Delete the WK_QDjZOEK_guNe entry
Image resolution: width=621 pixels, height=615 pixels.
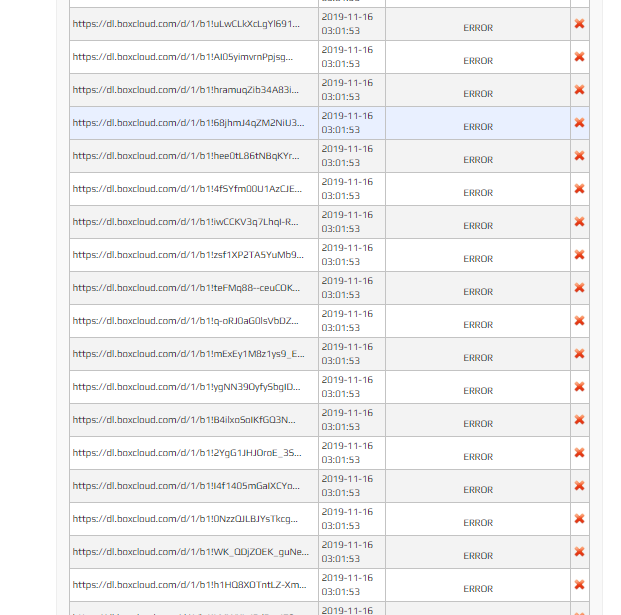[579, 552]
